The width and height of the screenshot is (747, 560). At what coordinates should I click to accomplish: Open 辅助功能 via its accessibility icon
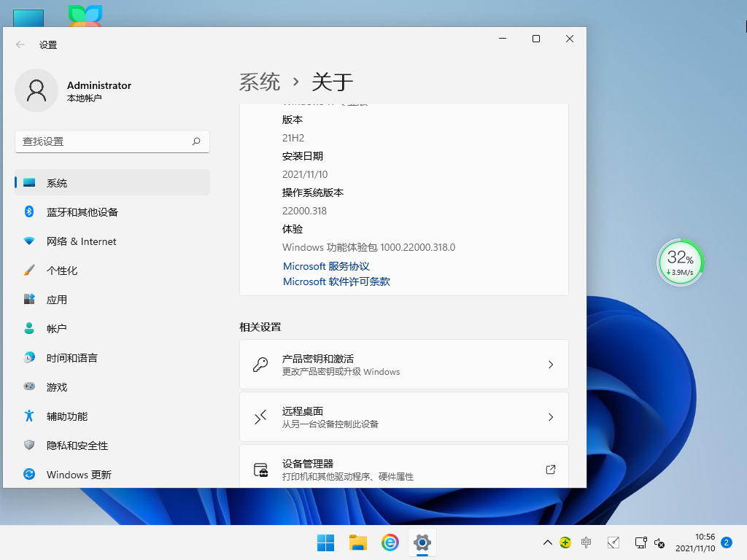point(29,416)
